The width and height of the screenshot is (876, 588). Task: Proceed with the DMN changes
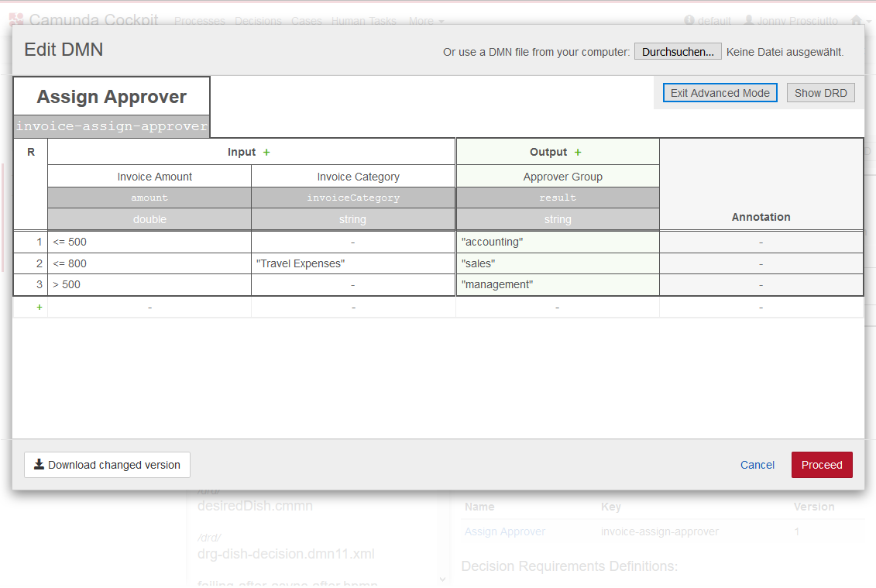coord(822,465)
